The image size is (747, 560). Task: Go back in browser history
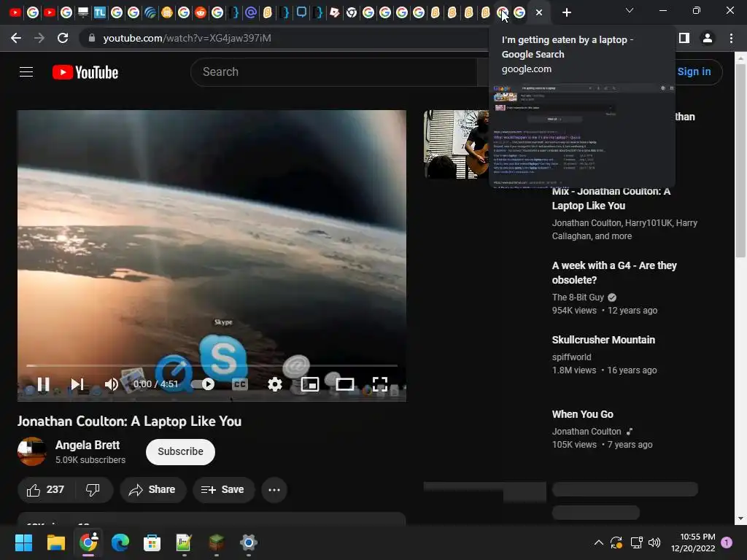16,38
